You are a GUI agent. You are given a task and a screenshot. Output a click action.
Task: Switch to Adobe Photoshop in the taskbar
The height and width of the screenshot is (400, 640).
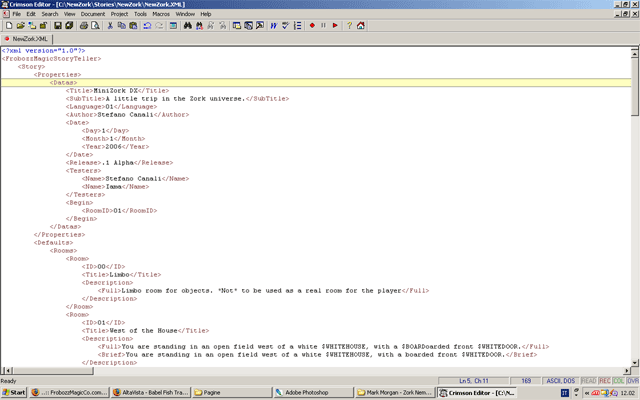pos(313,393)
